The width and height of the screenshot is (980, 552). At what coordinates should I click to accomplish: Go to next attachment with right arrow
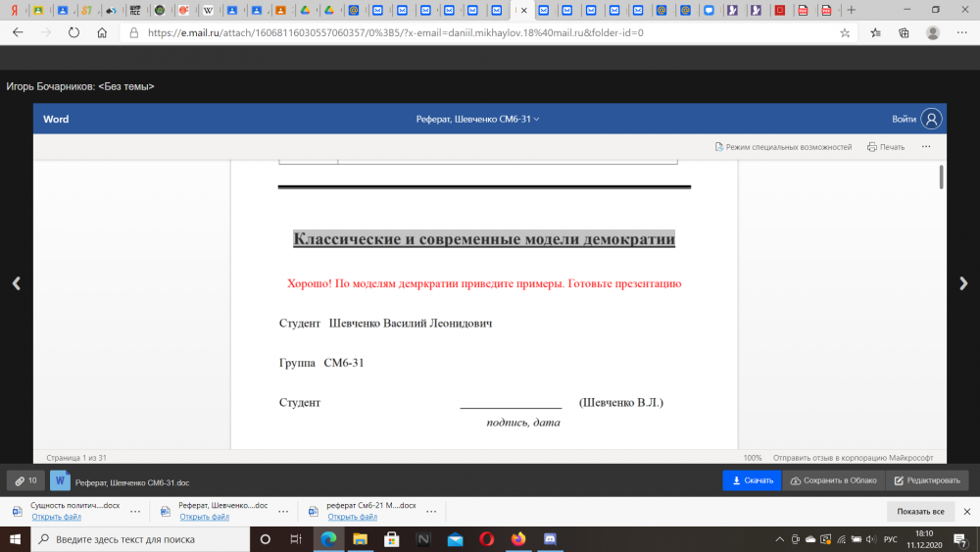(x=963, y=283)
